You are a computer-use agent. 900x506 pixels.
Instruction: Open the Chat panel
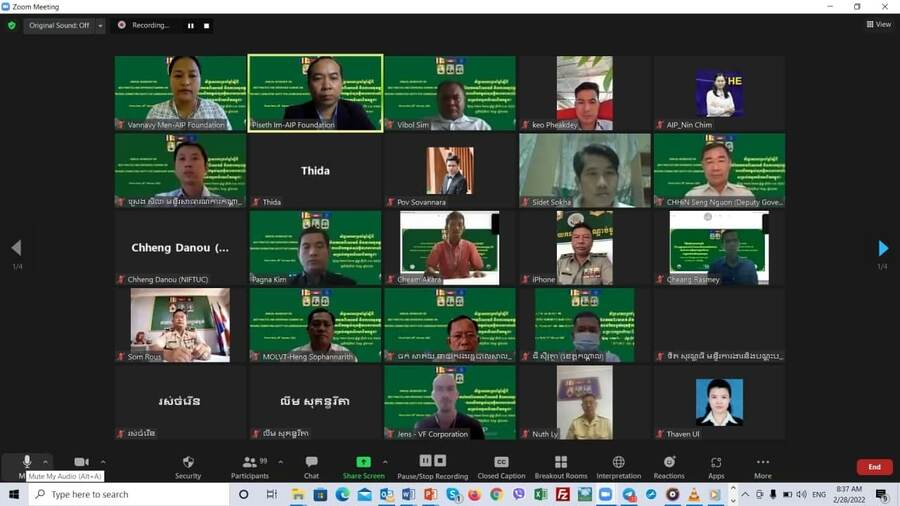(x=311, y=466)
